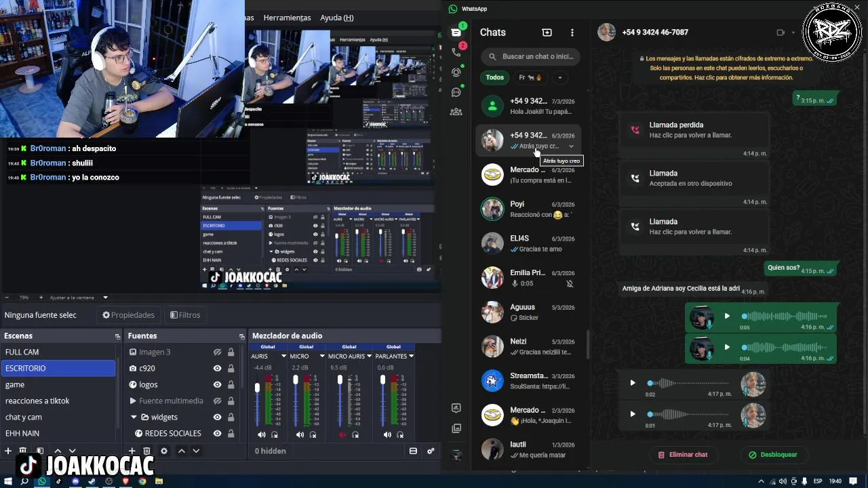Expand more chat filters dropdown in WhatsApp
The image size is (868, 488).
pos(559,77)
